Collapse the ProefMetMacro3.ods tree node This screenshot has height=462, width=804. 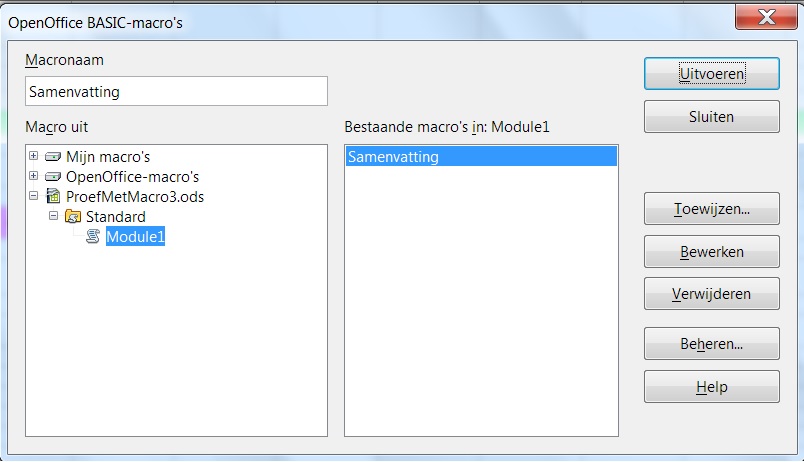coord(34,197)
